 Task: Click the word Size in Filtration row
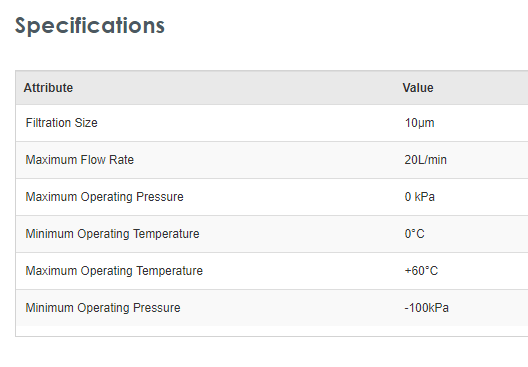click(x=86, y=123)
